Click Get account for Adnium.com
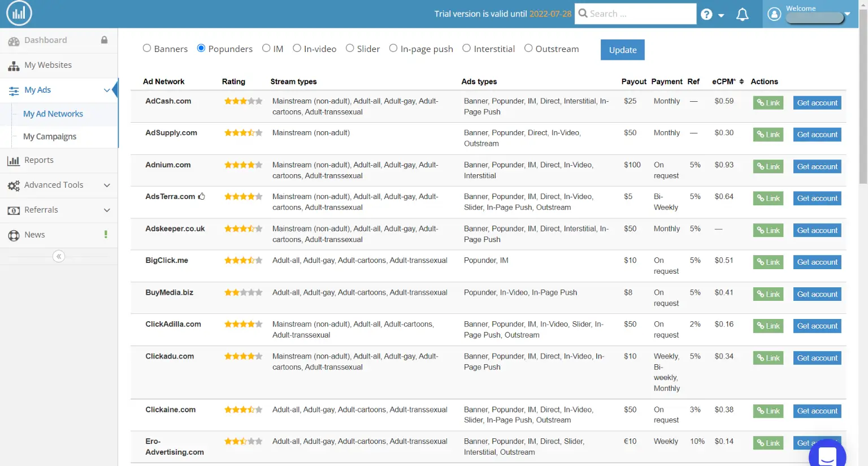This screenshot has height=466, width=868. pos(817,167)
